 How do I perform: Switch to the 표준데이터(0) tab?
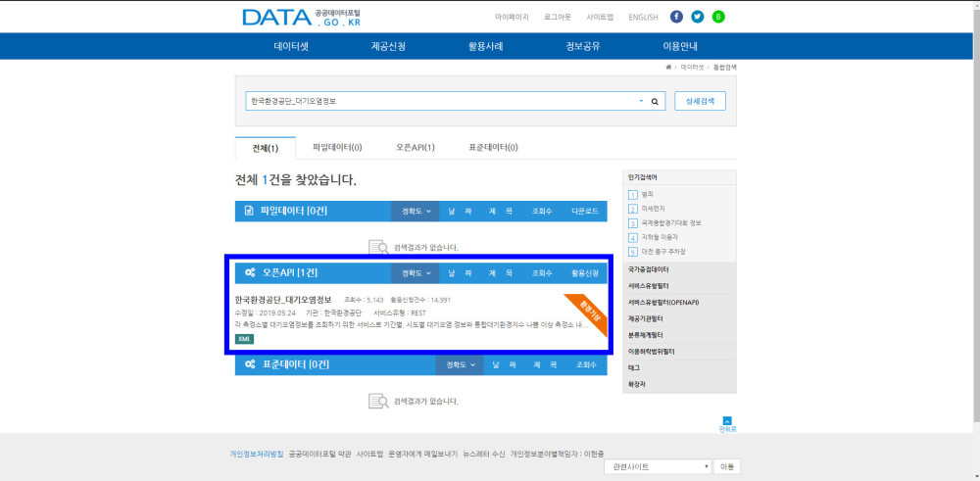[493, 147]
